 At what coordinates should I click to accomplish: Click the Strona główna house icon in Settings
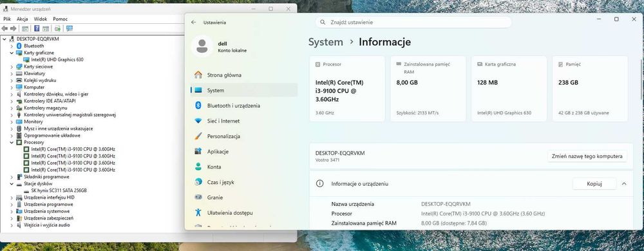pos(198,75)
